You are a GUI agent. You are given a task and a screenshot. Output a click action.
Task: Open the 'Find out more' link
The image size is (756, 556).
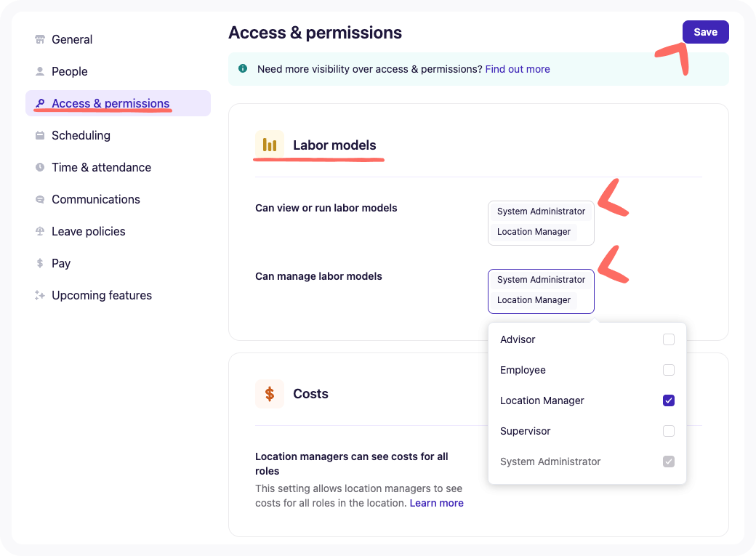518,69
